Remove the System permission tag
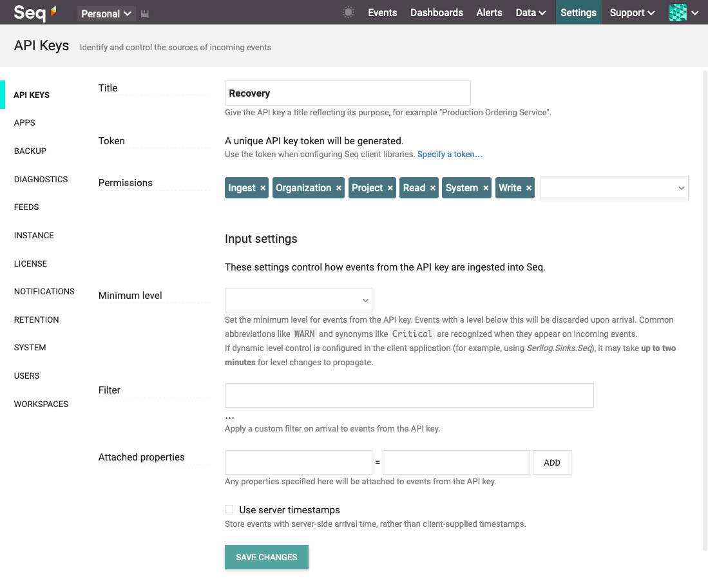Screen dimensions: 708x588 pos(486,188)
